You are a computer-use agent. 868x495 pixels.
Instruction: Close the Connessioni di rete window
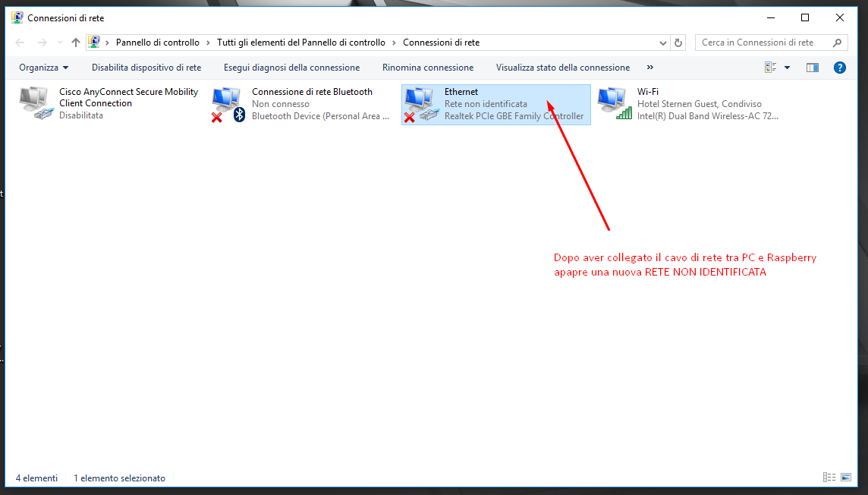(x=840, y=17)
